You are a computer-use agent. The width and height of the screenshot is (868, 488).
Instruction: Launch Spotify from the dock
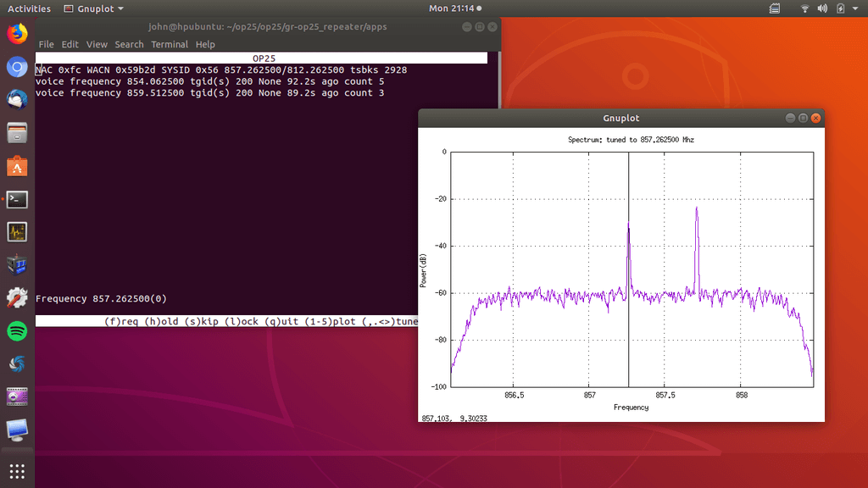click(x=17, y=330)
